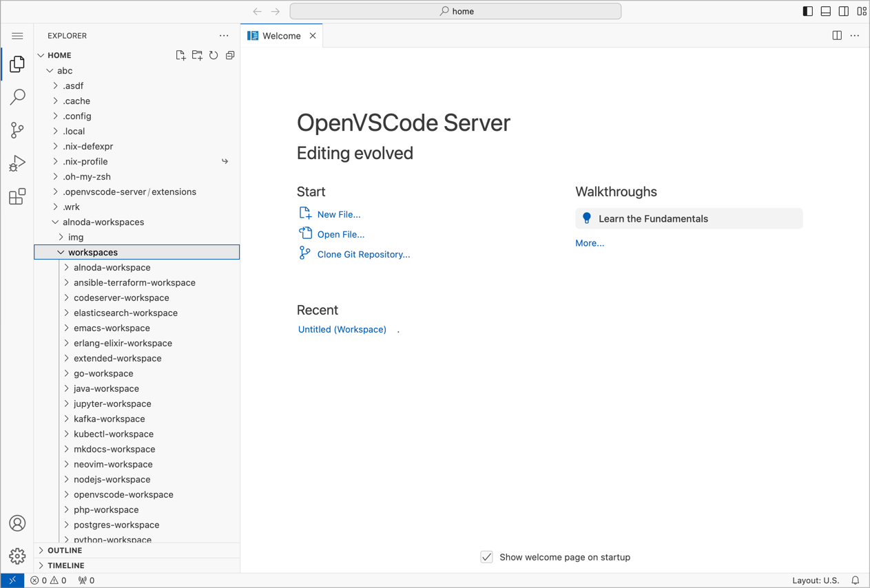
Task: Expand the img folder
Action: coord(137,238)
